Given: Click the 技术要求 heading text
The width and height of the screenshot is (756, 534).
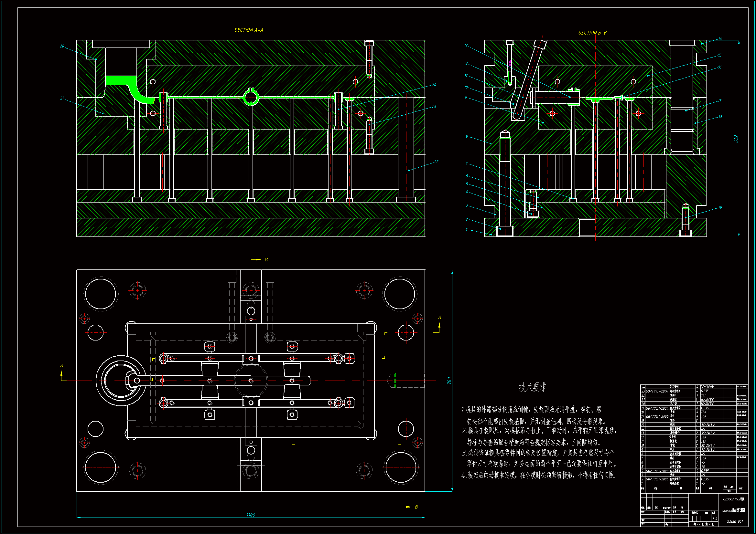Looking at the screenshot, I should click(x=533, y=387).
